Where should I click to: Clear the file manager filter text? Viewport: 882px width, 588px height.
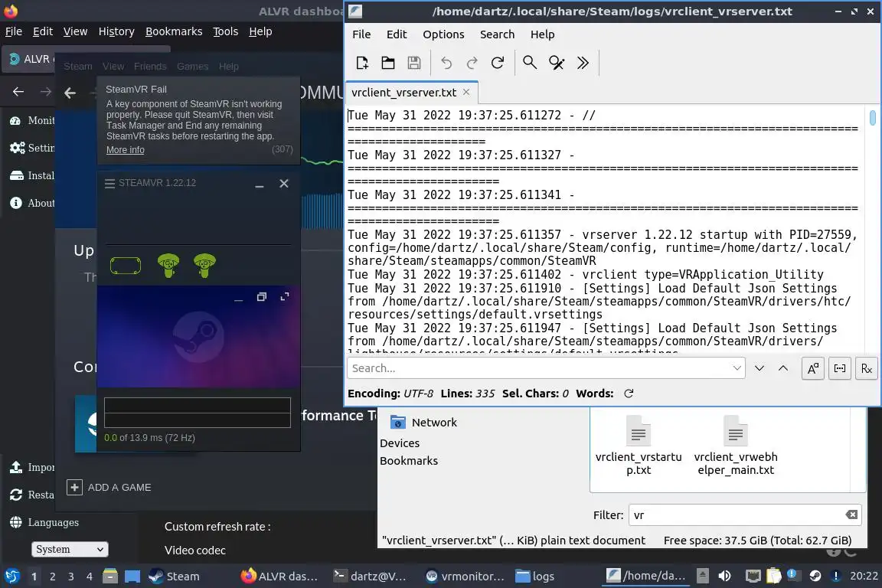(x=851, y=514)
